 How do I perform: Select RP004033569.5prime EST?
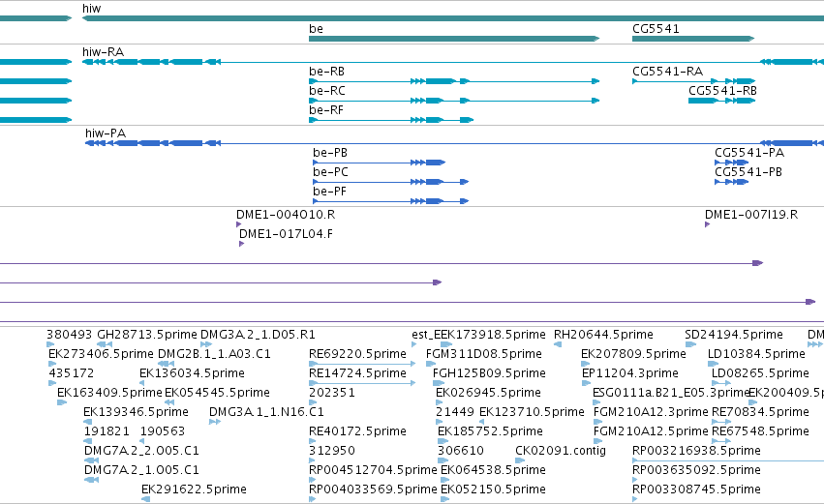[x=313, y=499]
